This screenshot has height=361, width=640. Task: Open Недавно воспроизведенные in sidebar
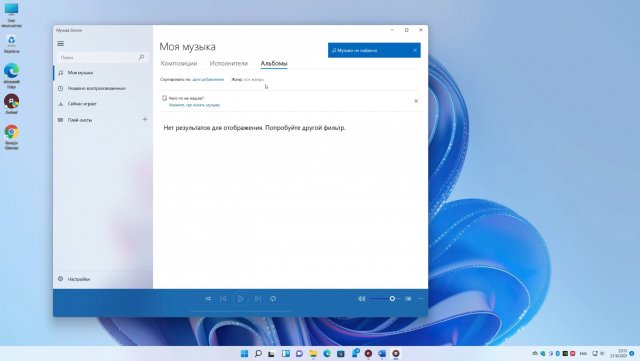[103, 88]
